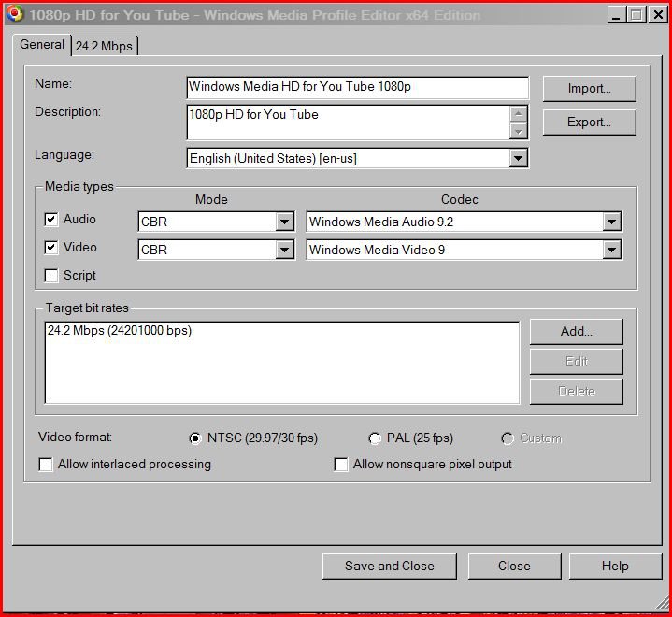Maximize the Profile Editor window
The height and width of the screenshot is (617, 672).
pos(636,15)
